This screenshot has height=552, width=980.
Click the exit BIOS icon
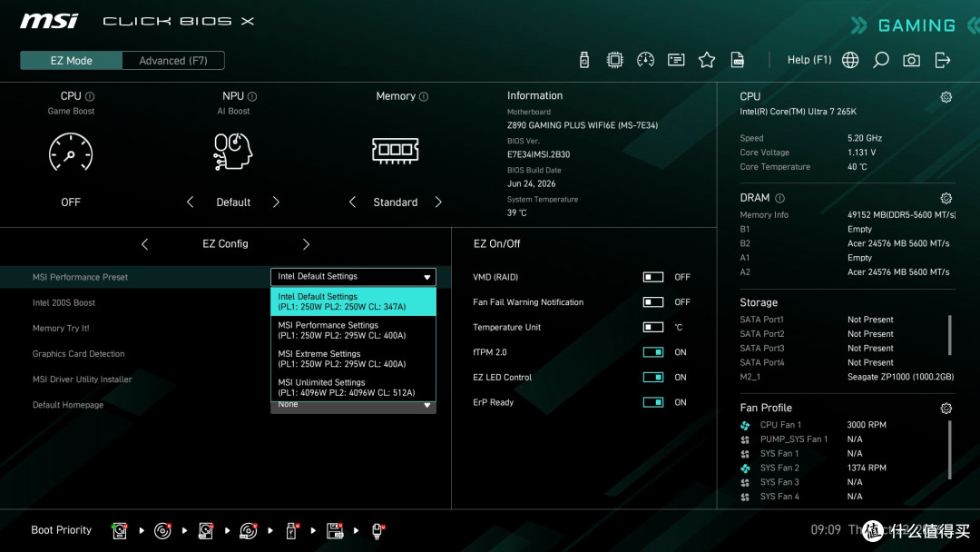(x=943, y=60)
